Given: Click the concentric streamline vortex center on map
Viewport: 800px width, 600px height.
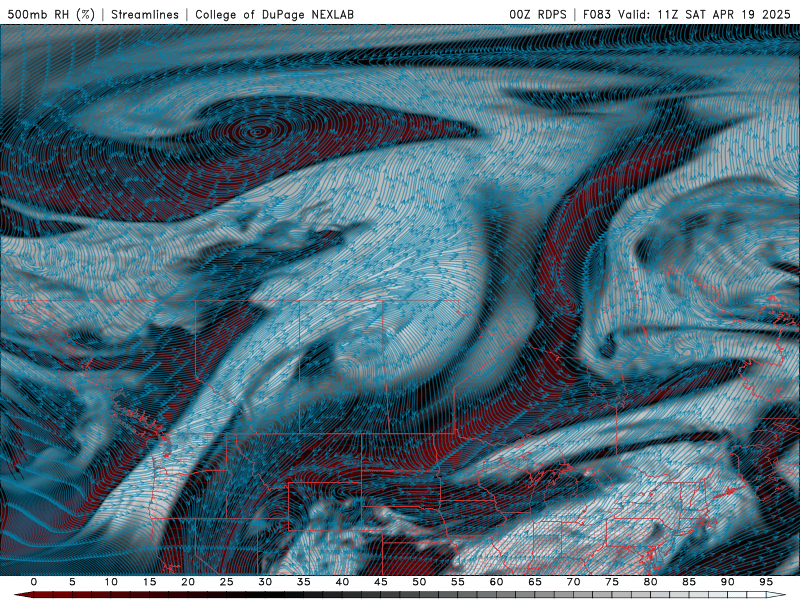Looking at the screenshot, I should (258, 132).
